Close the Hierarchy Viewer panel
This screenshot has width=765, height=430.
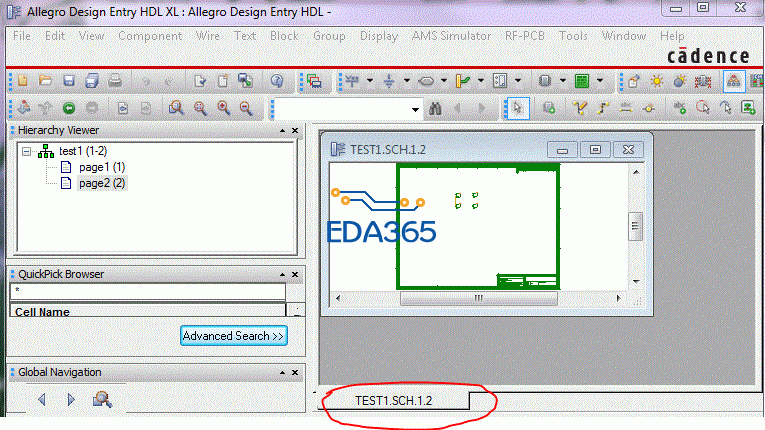tap(295, 131)
